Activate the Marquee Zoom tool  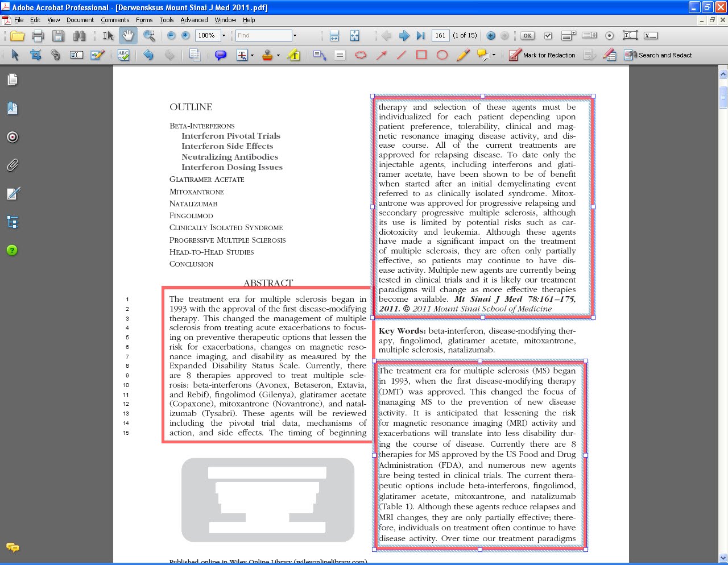[148, 35]
